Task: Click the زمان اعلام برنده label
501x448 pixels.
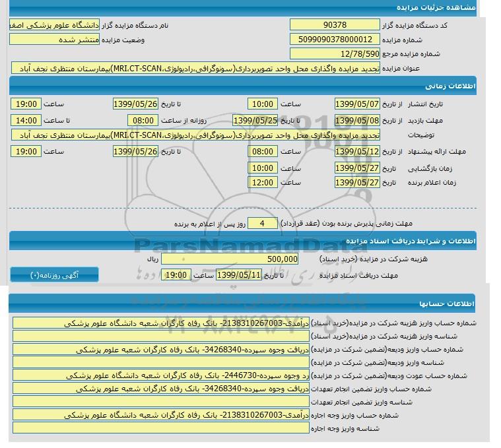Action: coord(432,183)
